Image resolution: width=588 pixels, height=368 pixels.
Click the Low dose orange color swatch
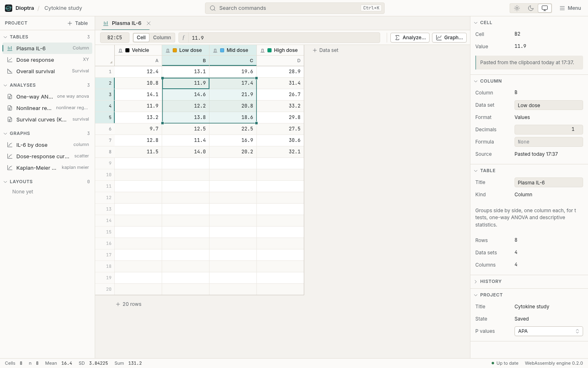(175, 50)
